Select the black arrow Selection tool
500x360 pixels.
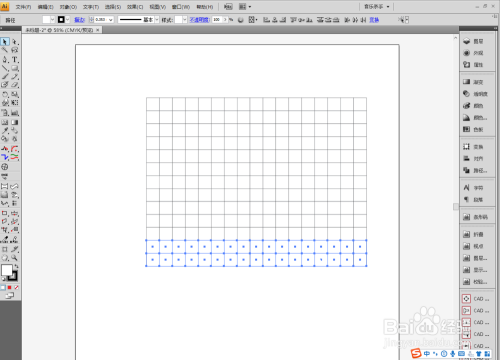(x=5, y=42)
